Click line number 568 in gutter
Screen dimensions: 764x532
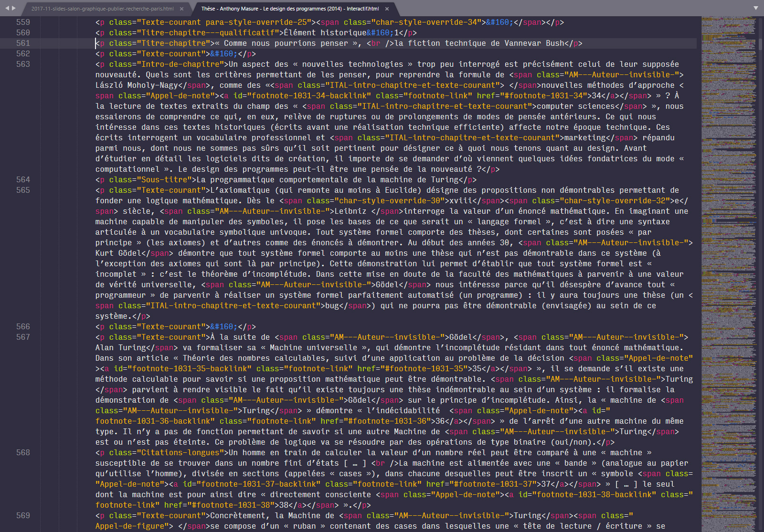tap(23, 453)
